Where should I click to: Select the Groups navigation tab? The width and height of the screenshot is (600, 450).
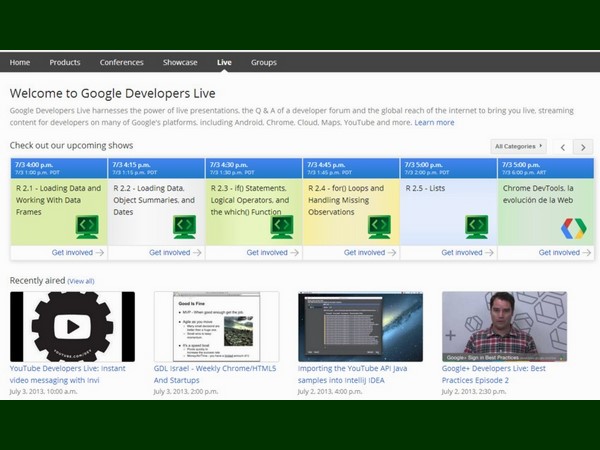tap(264, 62)
